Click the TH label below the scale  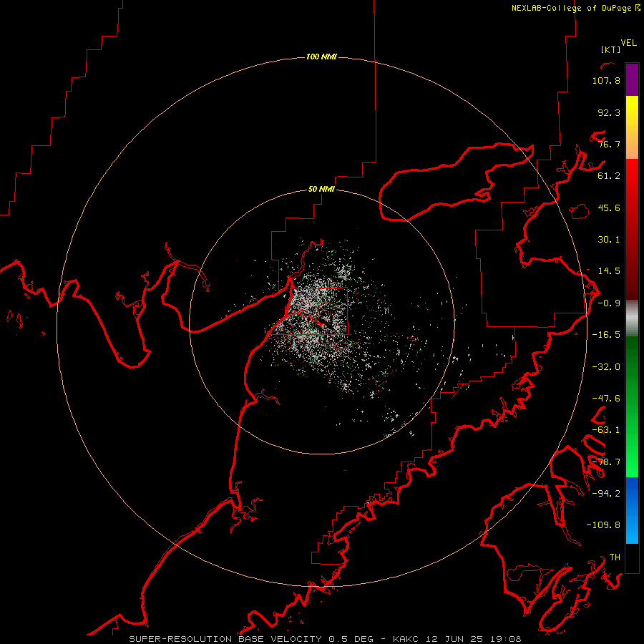615,557
